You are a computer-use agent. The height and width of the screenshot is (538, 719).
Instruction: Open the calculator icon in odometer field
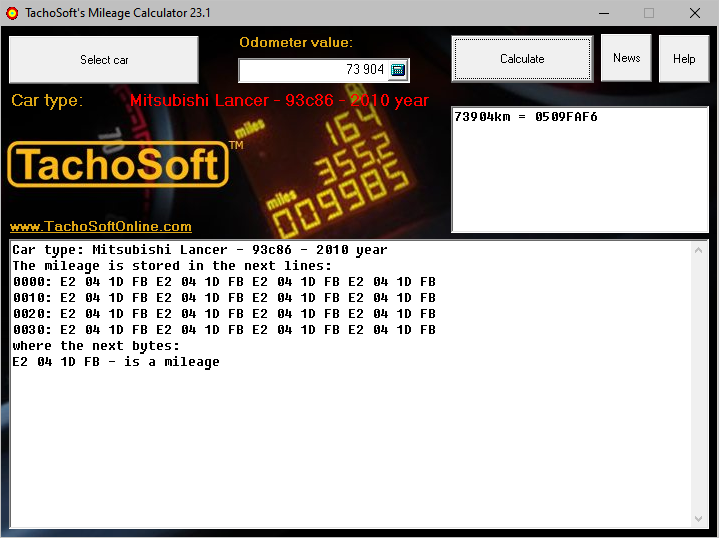pyautogui.click(x=398, y=70)
